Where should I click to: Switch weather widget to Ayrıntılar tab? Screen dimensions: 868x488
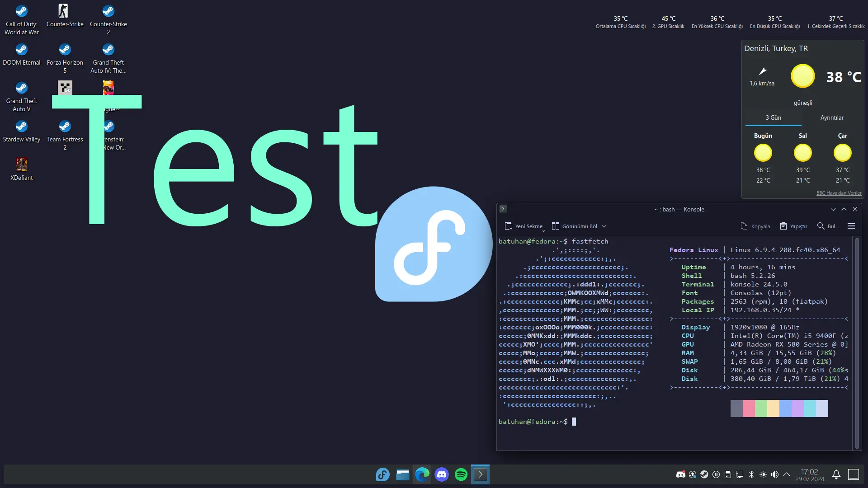(x=832, y=117)
